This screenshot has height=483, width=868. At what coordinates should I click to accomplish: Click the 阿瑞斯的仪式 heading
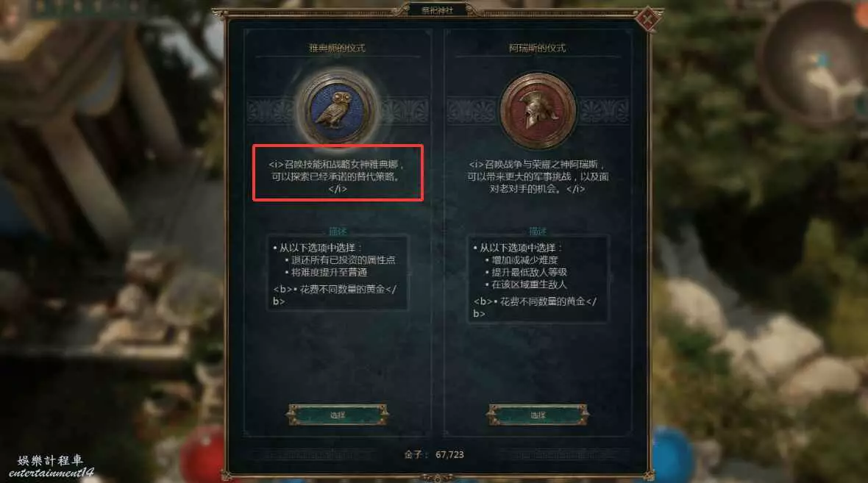pos(537,48)
